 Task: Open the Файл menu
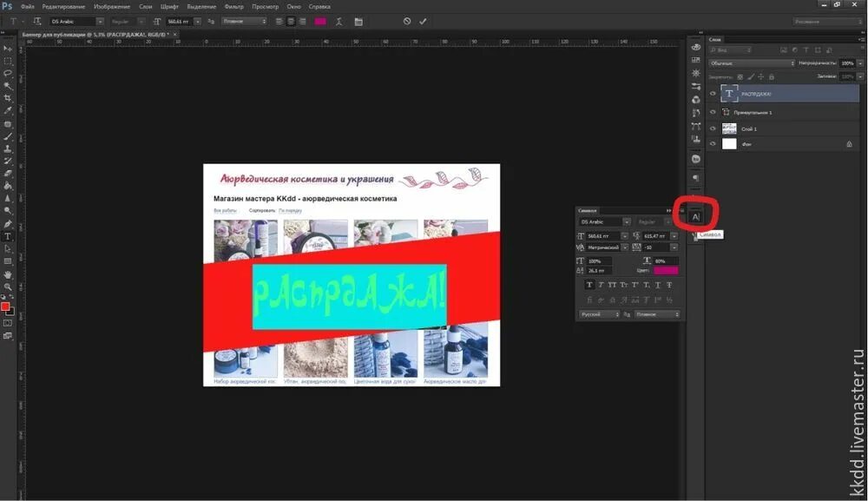coord(27,7)
